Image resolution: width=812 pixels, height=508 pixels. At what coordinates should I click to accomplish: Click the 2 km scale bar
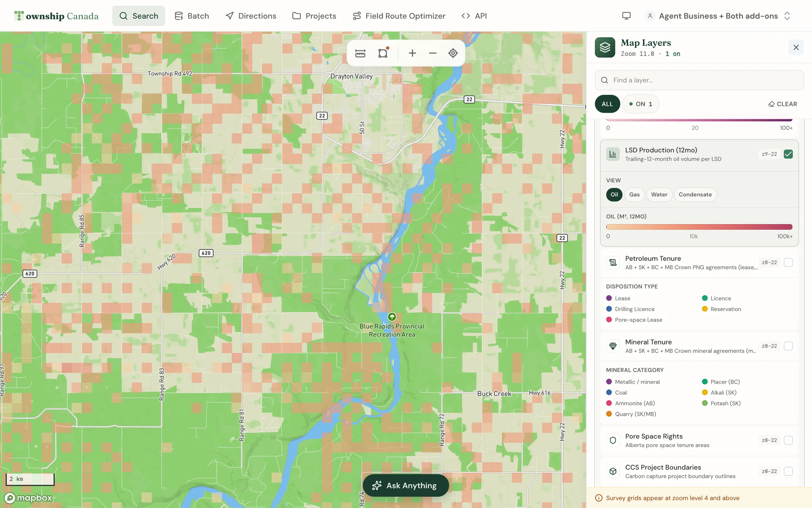30,479
